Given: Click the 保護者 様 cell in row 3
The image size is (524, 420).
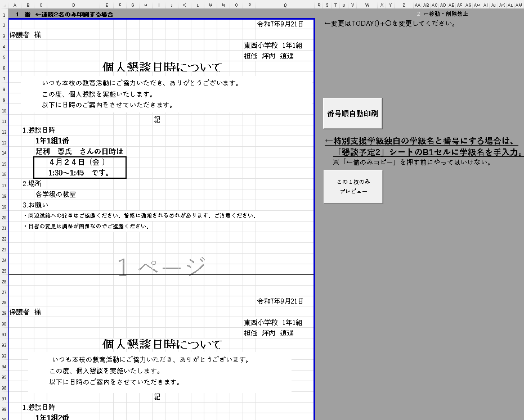Looking at the screenshot, I should click(x=25, y=35).
